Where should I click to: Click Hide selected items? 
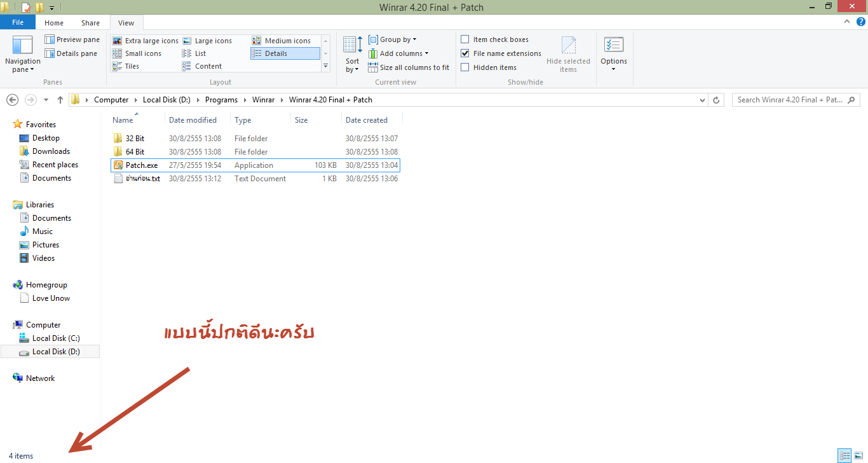(568, 55)
